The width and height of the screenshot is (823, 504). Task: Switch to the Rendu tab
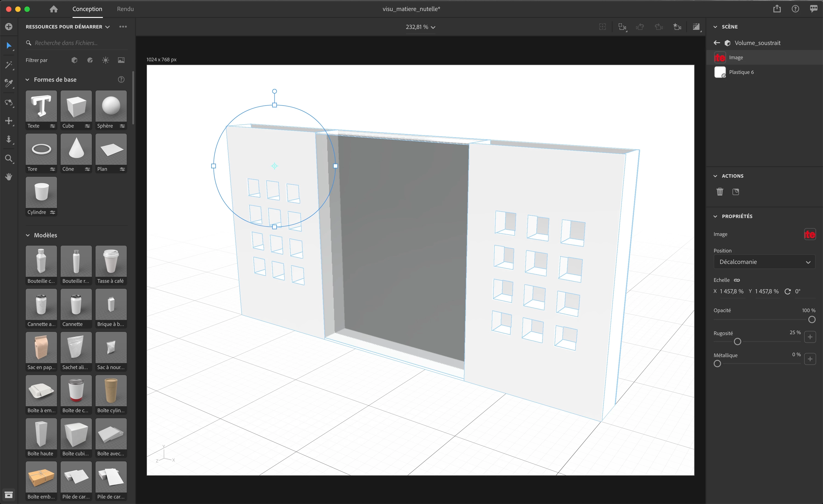click(125, 9)
